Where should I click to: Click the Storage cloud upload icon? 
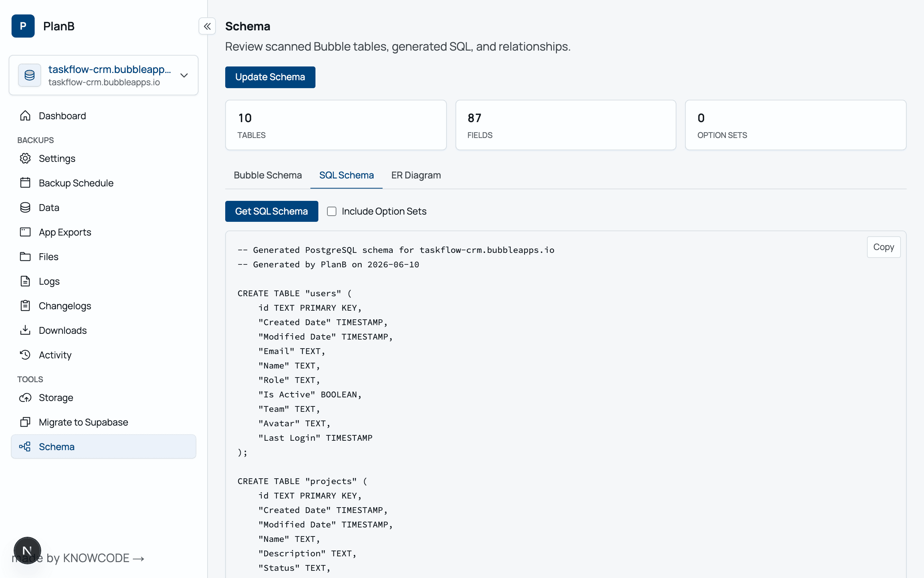(x=25, y=398)
